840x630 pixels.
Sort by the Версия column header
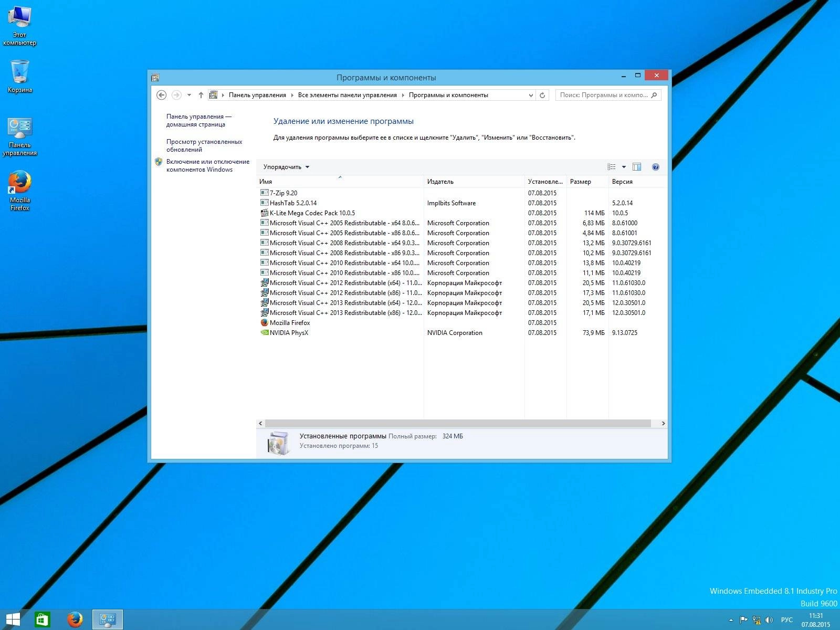(x=636, y=181)
